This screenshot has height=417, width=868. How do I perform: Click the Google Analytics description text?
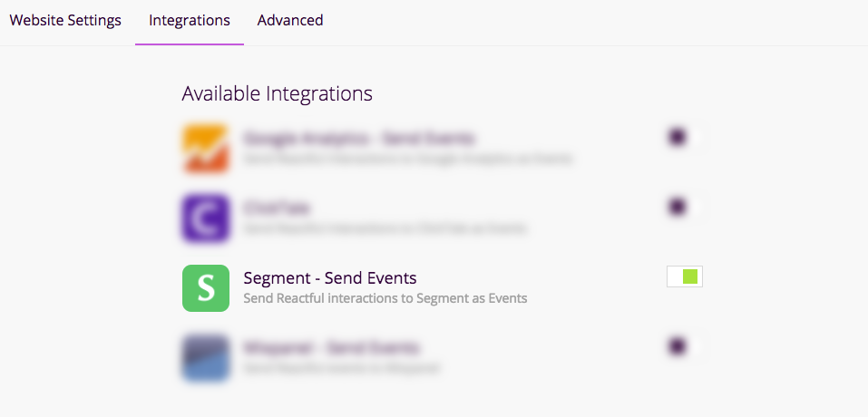click(408, 159)
